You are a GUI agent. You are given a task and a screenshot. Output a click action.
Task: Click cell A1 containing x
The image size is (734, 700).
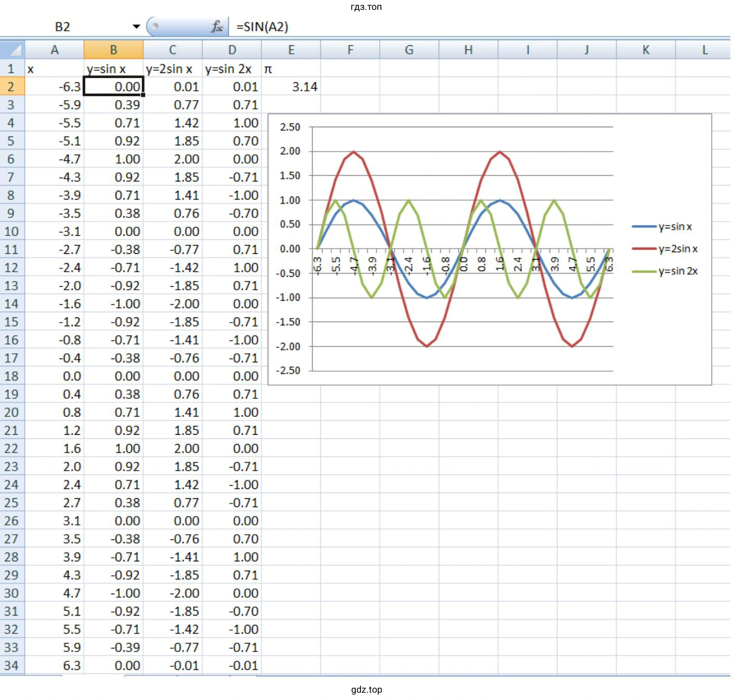pyautogui.click(x=54, y=68)
